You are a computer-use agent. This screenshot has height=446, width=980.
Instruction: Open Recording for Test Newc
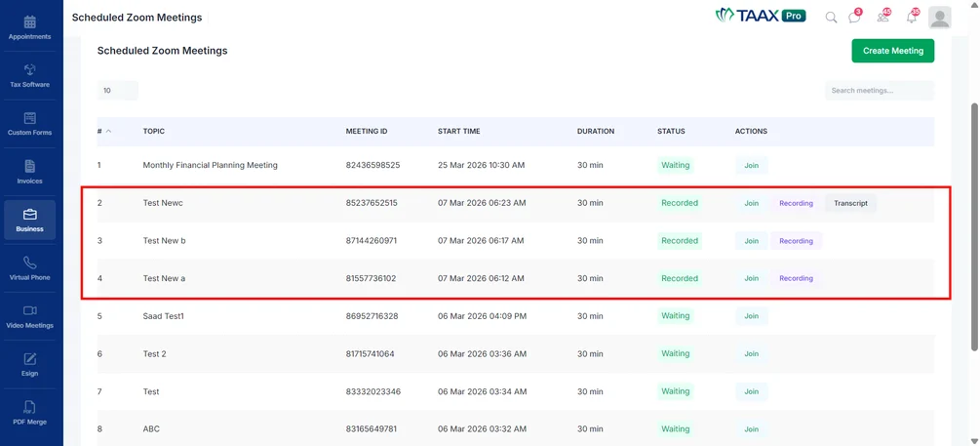[x=796, y=203]
